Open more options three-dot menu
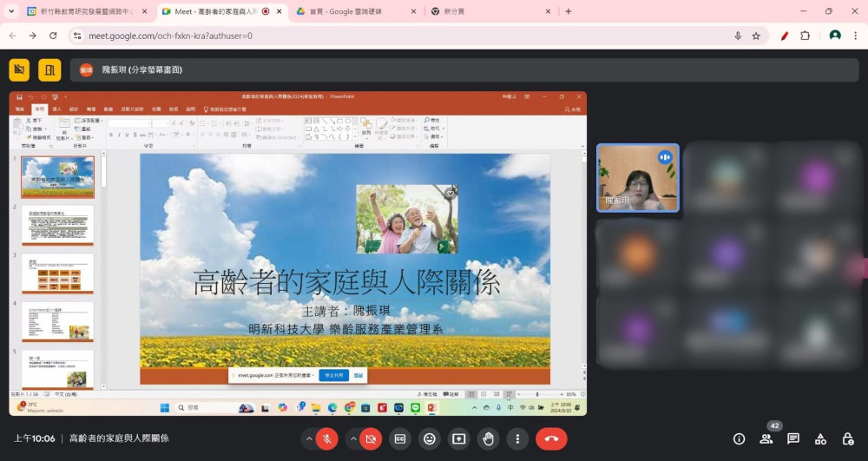 [517, 439]
